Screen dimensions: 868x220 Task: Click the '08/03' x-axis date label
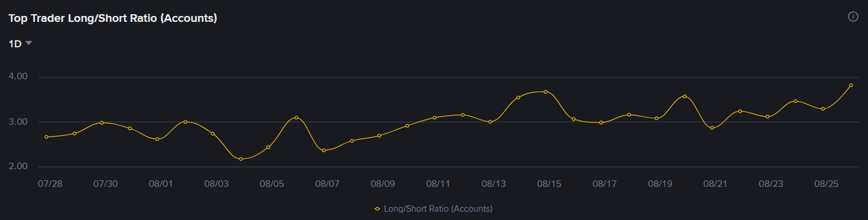(217, 184)
